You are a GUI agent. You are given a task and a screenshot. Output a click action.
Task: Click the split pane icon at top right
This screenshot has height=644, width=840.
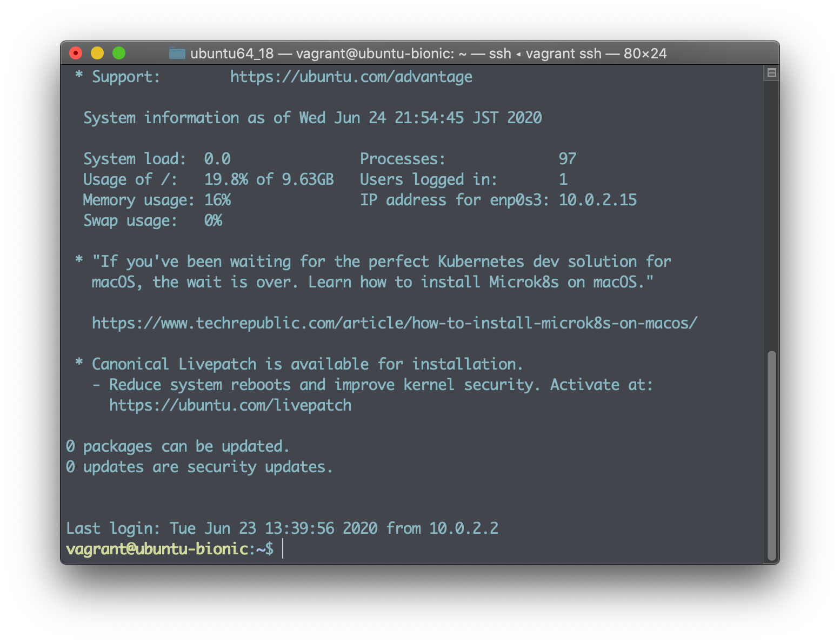[771, 72]
